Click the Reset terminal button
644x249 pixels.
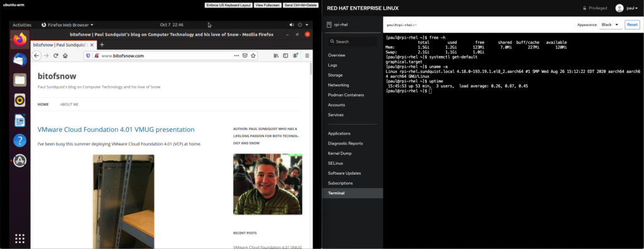coord(632,25)
